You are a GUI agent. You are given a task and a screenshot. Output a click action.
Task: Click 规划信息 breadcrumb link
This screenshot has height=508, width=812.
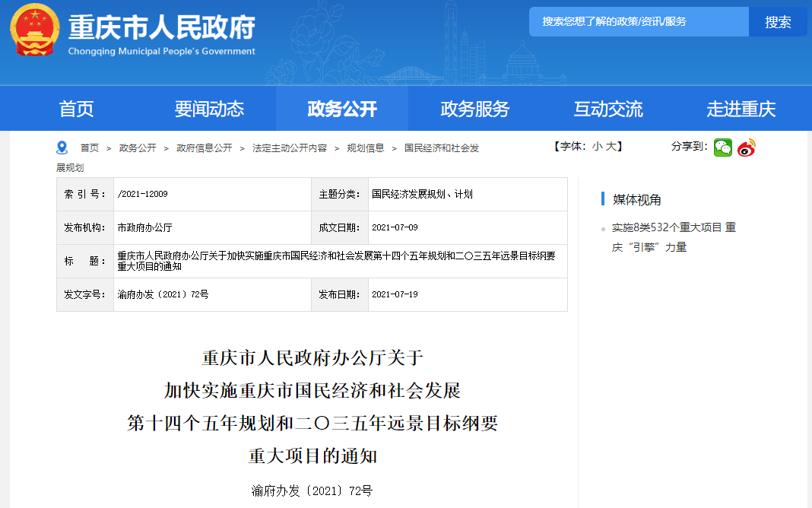[x=366, y=148]
